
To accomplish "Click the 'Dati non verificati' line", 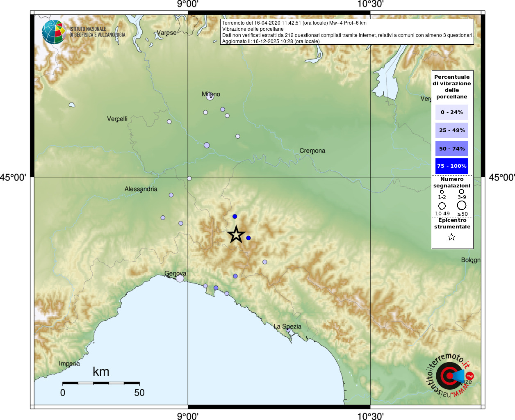I will click(348, 35).
